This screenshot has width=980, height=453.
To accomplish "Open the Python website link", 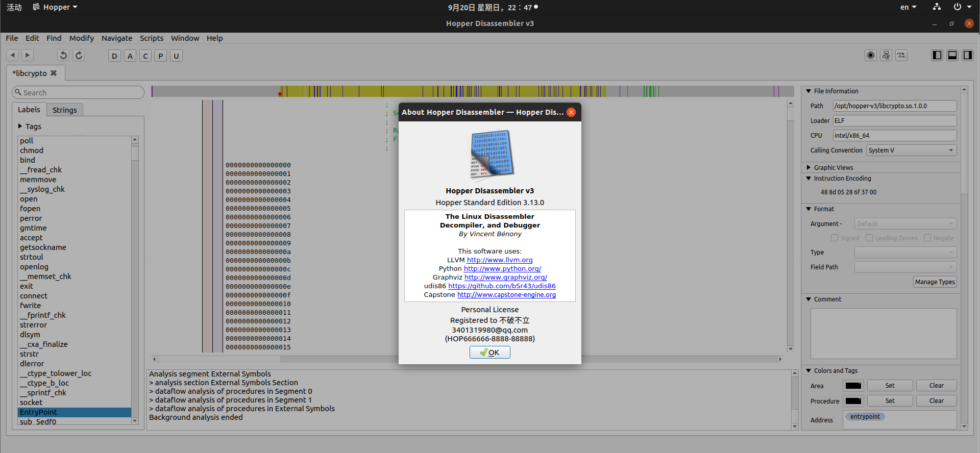I will tap(502, 269).
